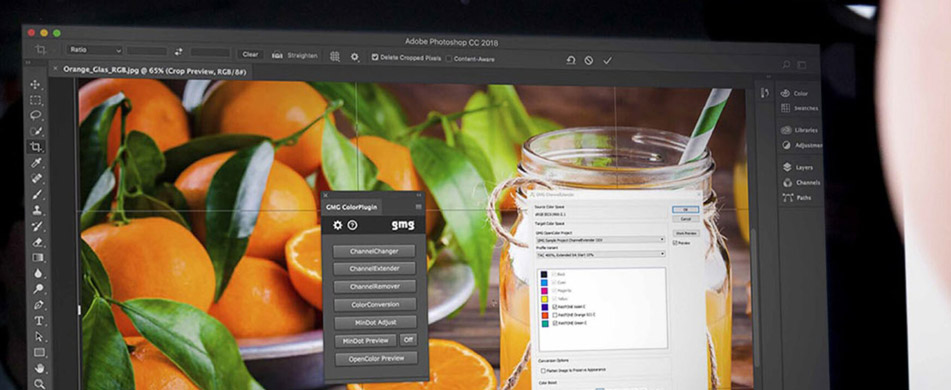Select the Clone Stamp tool
Image resolution: width=951 pixels, height=390 pixels.
[37, 210]
